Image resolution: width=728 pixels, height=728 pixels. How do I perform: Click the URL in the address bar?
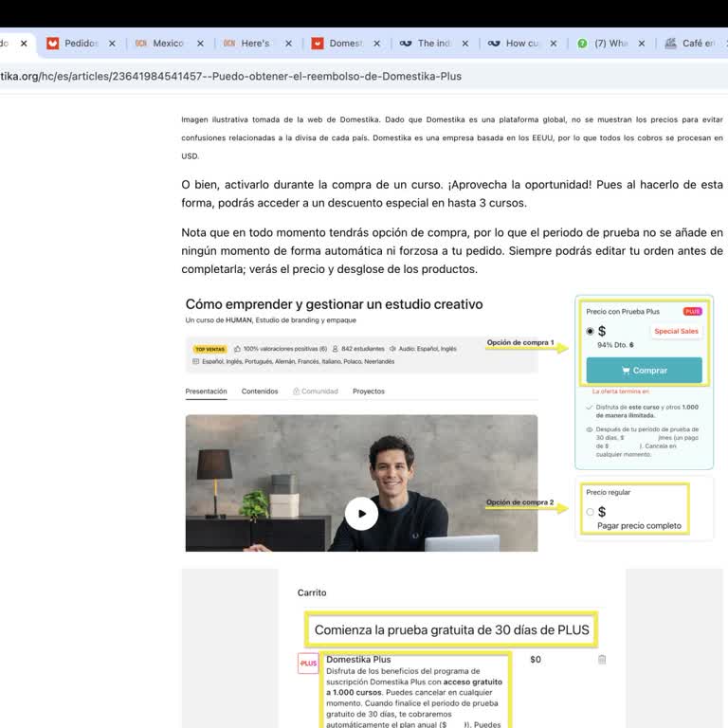coord(230,76)
